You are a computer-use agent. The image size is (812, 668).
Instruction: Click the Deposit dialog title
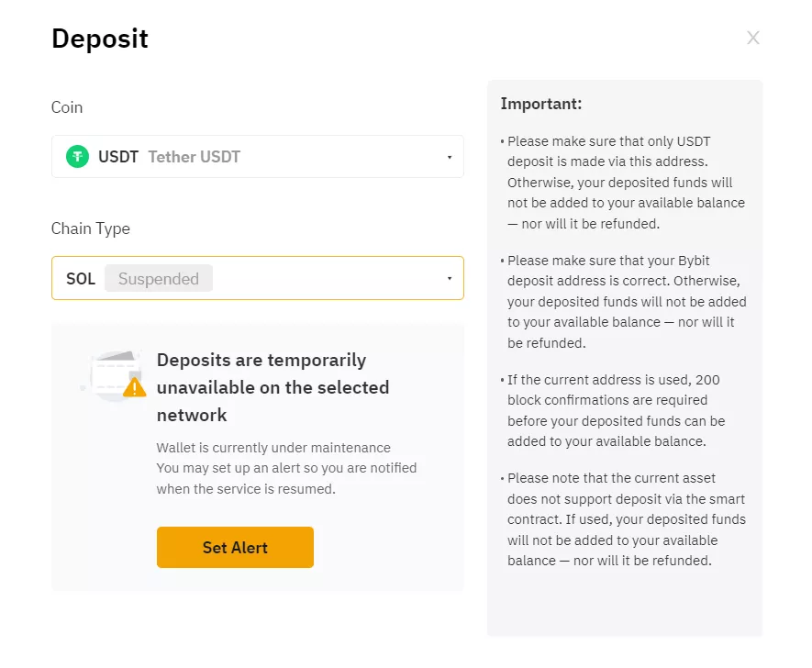99,39
